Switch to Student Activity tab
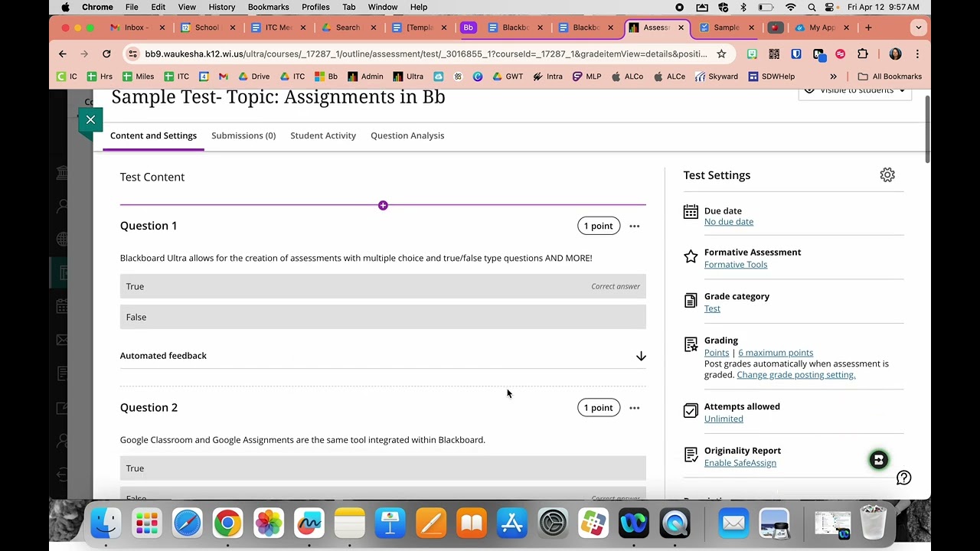Image resolution: width=980 pixels, height=551 pixels. [323, 135]
